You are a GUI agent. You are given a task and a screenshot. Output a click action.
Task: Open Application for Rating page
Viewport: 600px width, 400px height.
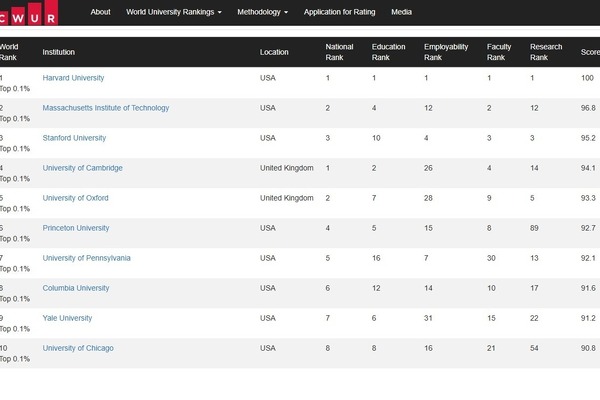coord(339,12)
